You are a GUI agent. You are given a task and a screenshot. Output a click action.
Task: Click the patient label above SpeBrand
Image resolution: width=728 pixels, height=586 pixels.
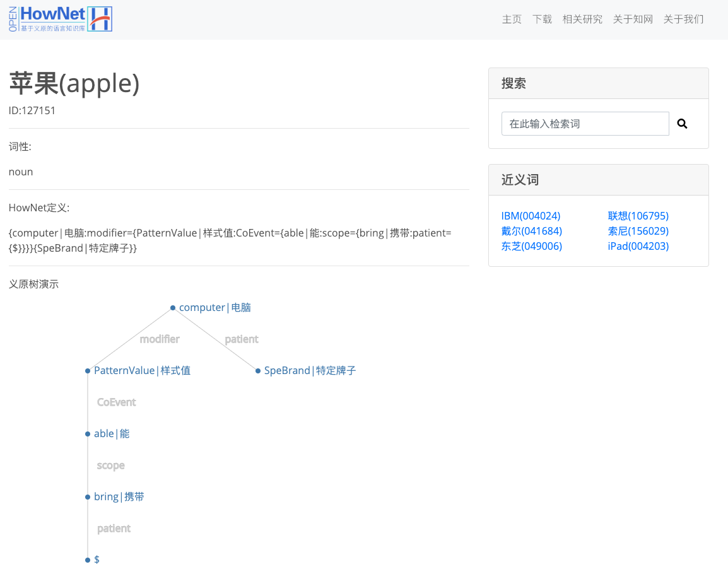(x=242, y=339)
